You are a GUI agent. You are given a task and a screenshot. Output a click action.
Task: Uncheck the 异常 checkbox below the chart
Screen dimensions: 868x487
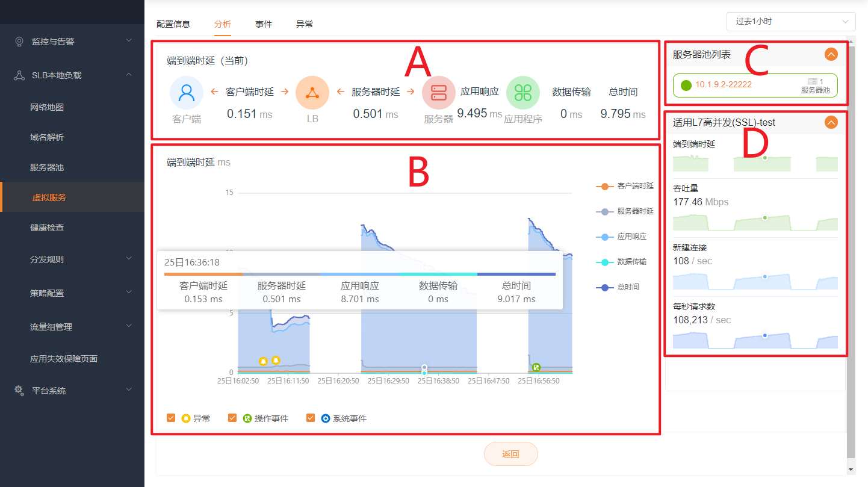coord(171,417)
